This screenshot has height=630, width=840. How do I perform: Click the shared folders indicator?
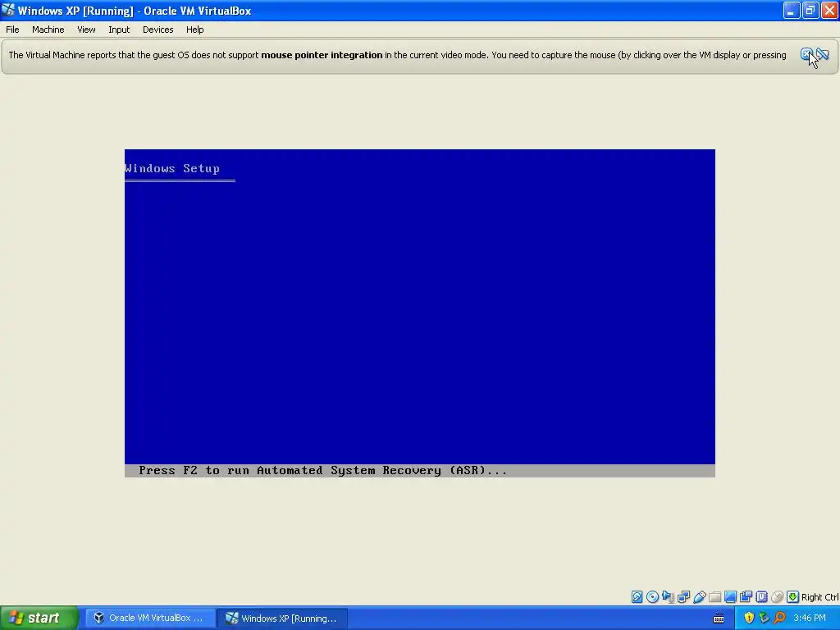tap(714, 597)
